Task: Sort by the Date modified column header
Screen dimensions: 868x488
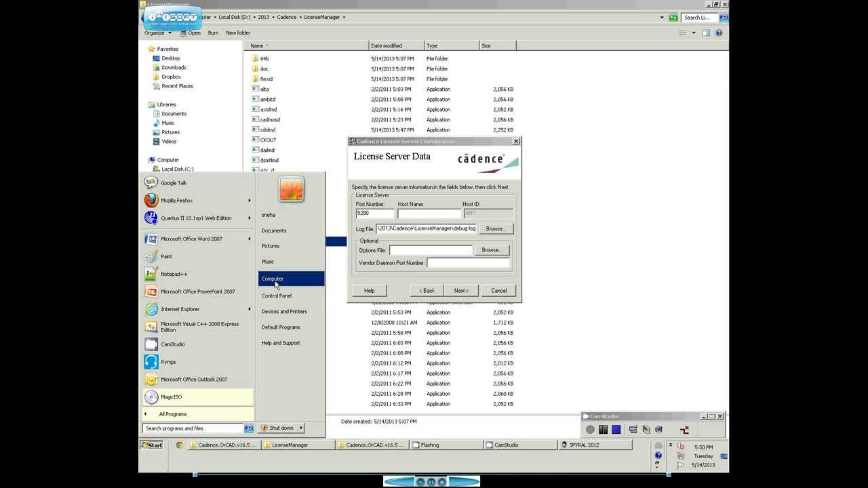Action: point(396,45)
